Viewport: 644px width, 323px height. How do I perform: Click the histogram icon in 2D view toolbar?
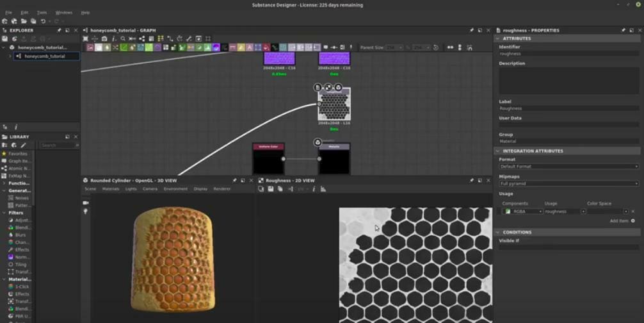click(323, 189)
